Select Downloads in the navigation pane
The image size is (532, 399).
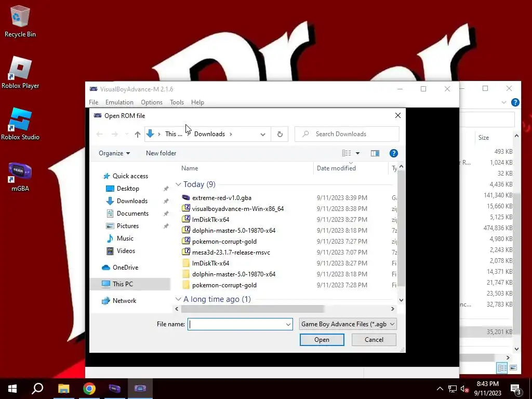[x=132, y=201]
